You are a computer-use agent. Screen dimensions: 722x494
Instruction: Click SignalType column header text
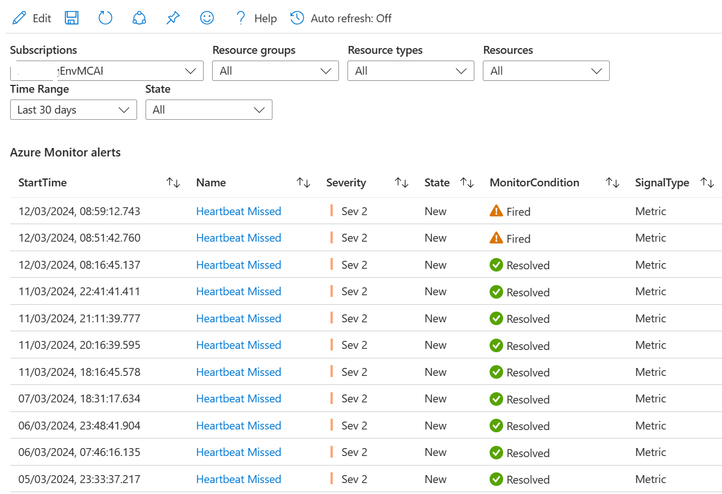point(662,183)
